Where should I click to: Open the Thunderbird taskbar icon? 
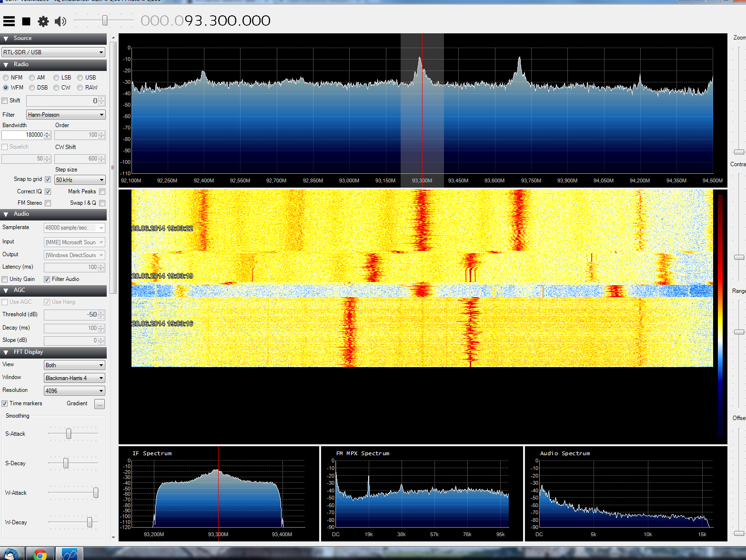[11, 554]
